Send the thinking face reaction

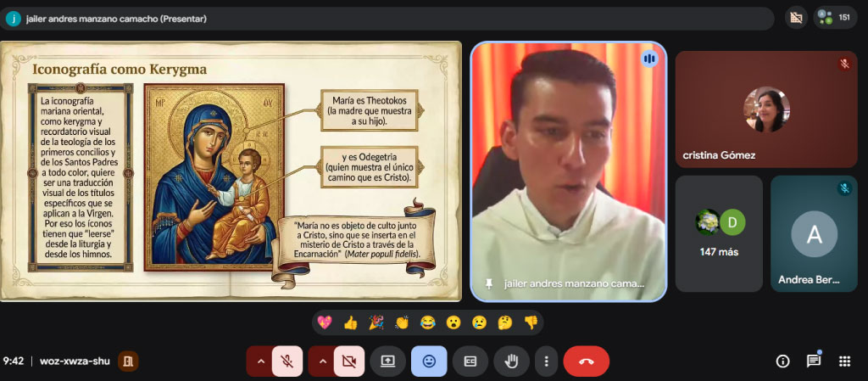505,322
